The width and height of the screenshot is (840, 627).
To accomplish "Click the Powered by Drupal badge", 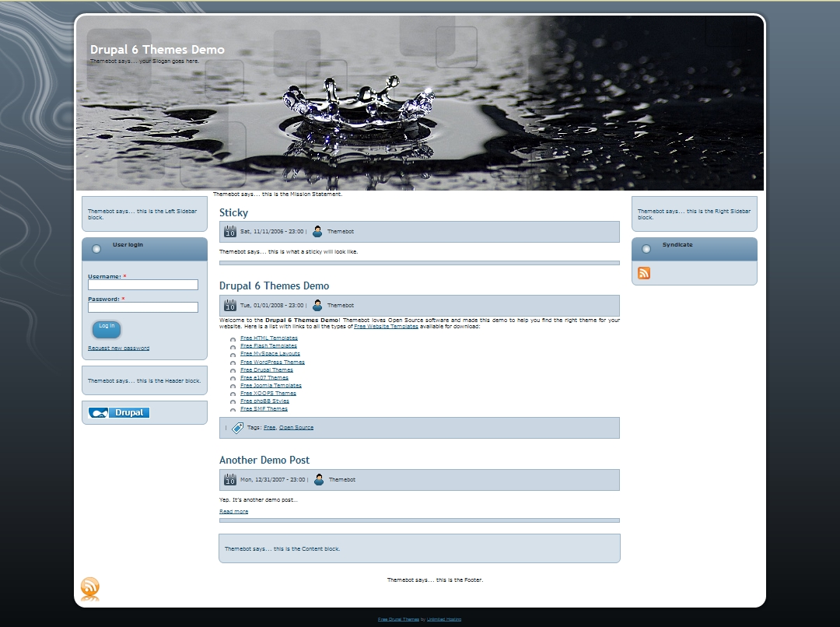I will (119, 413).
